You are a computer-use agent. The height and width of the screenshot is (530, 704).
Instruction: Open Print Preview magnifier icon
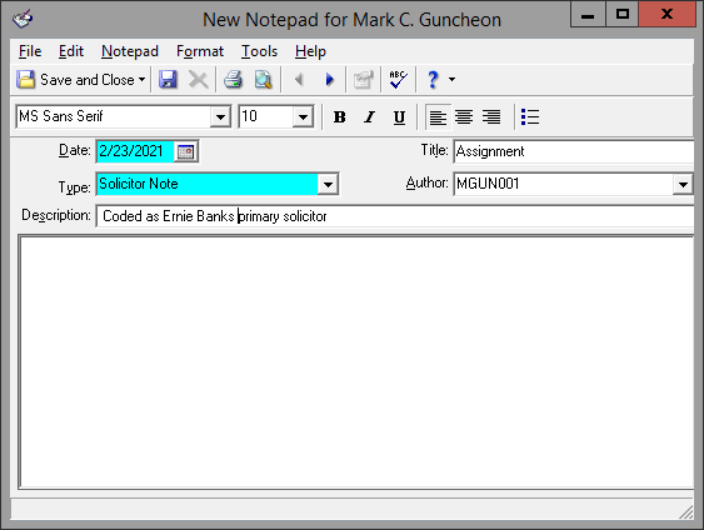[263, 80]
